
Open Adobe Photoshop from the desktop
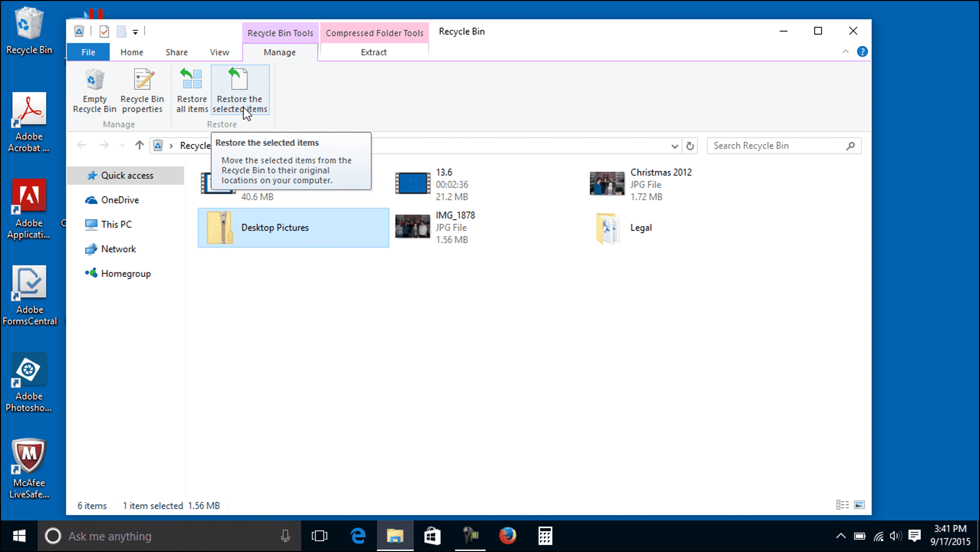[x=28, y=369]
